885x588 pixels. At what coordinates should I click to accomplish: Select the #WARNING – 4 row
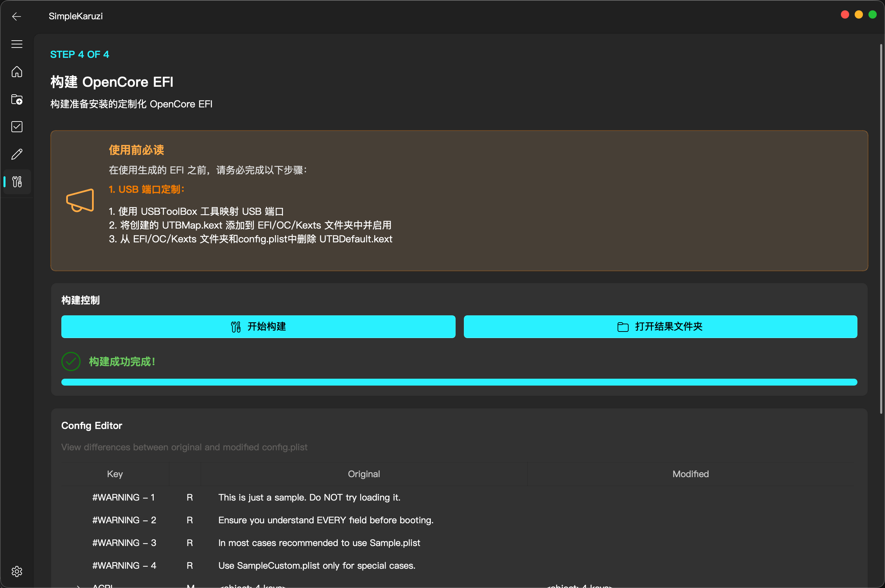tap(124, 566)
